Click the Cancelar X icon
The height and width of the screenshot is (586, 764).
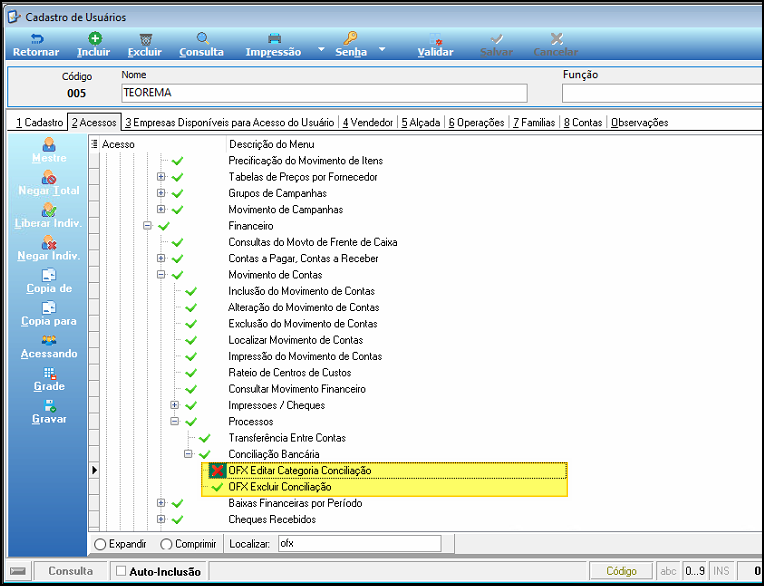[x=556, y=39]
